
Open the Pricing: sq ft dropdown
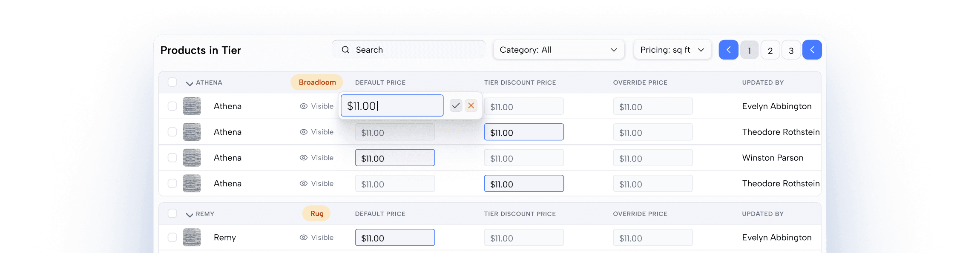pyautogui.click(x=672, y=50)
